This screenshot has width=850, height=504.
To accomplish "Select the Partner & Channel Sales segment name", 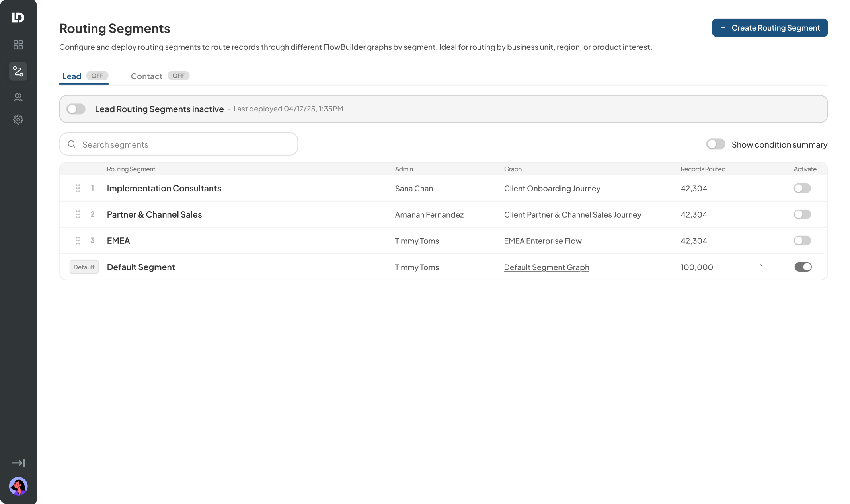I will pos(154,214).
